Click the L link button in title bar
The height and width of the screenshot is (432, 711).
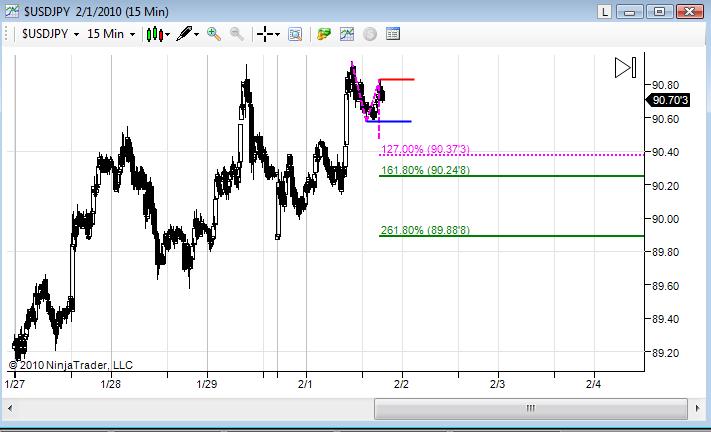(x=604, y=11)
